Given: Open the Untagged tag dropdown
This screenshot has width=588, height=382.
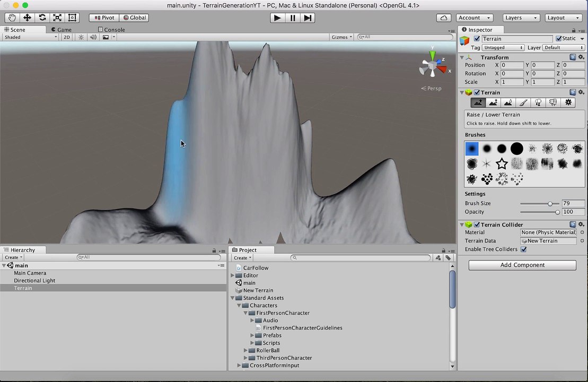Looking at the screenshot, I should point(503,48).
